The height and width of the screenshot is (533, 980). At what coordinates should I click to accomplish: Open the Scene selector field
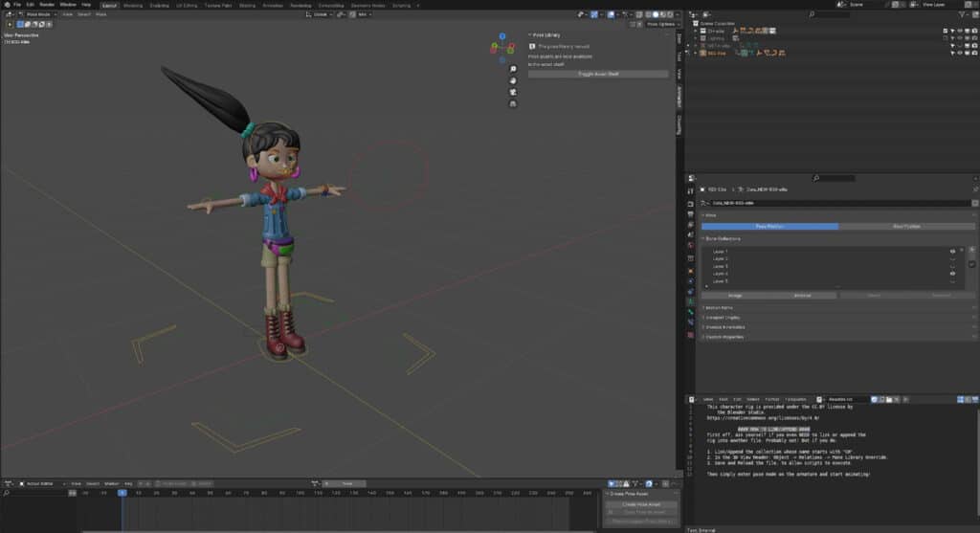click(865, 5)
